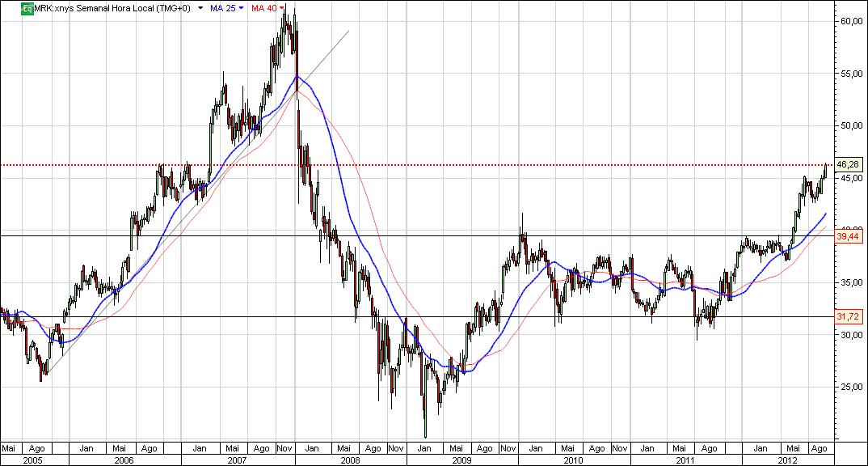The image size is (868, 466).
Task: Click the 2007 year label on time axis
Action: coord(237,460)
